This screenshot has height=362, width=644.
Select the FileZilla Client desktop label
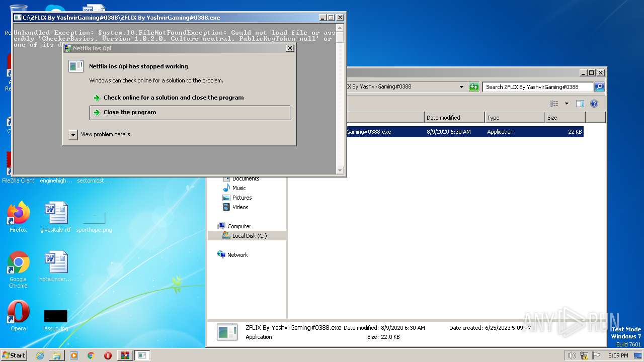[x=18, y=181]
